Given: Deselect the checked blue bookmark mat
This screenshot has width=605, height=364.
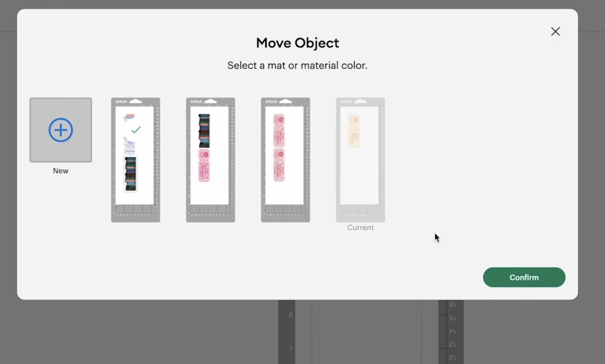Looking at the screenshot, I should tap(135, 160).
